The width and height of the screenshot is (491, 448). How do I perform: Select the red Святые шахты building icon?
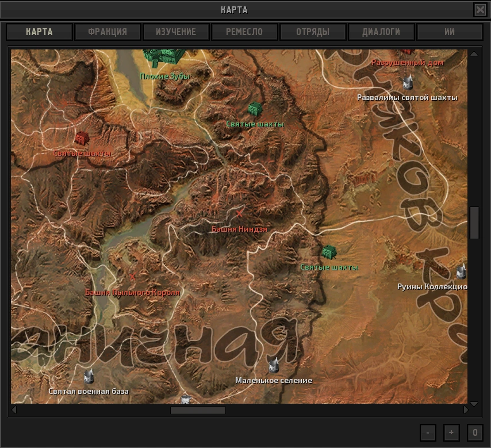pos(82,138)
